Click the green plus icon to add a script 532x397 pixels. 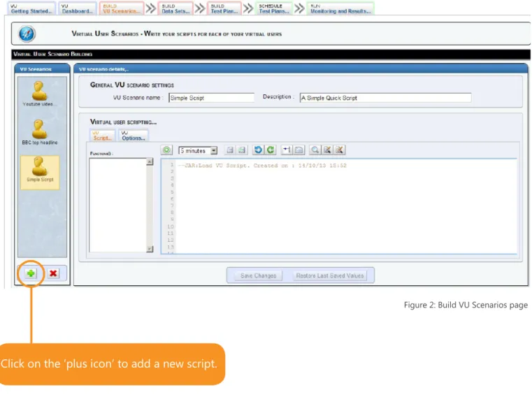(x=31, y=273)
